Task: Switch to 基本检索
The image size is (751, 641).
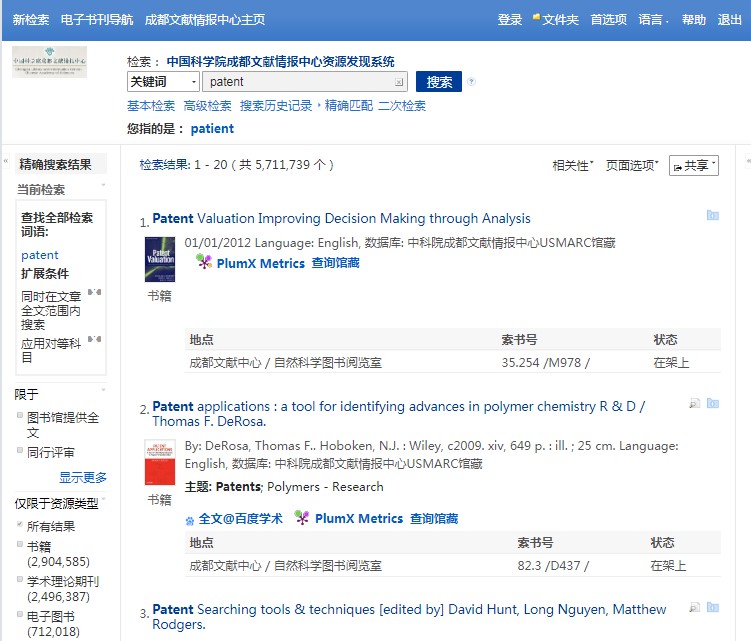Action: click(151, 105)
